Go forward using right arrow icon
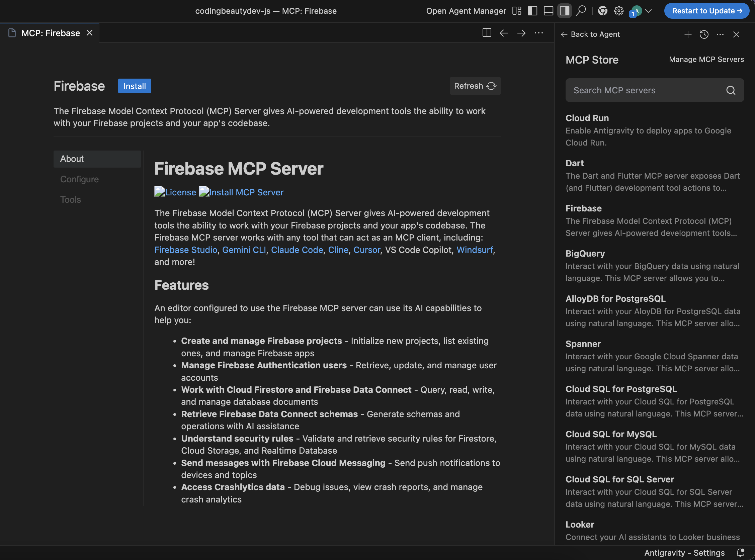 click(x=521, y=33)
